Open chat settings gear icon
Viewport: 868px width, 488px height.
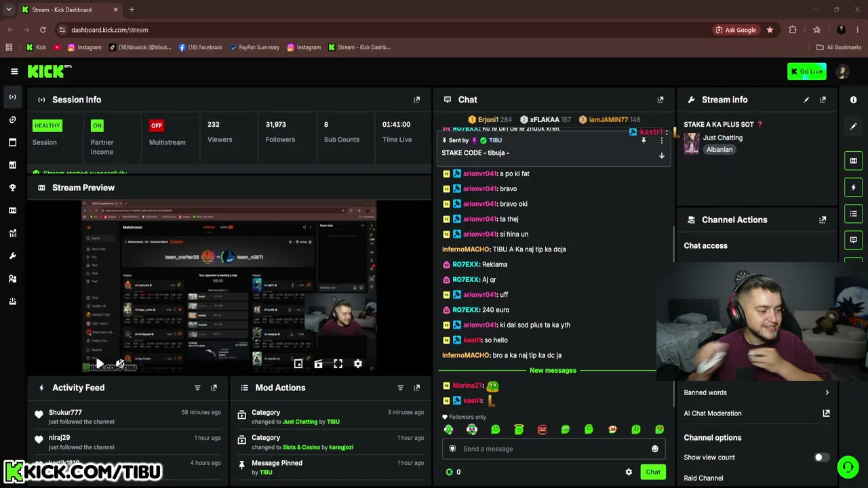pyautogui.click(x=629, y=472)
